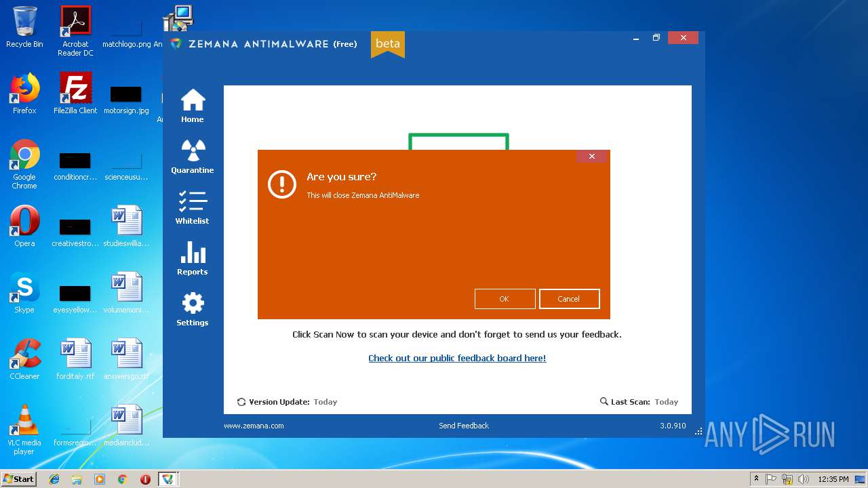Click Zemana taskbar button
The height and width of the screenshot is (488, 868).
[167, 479]
